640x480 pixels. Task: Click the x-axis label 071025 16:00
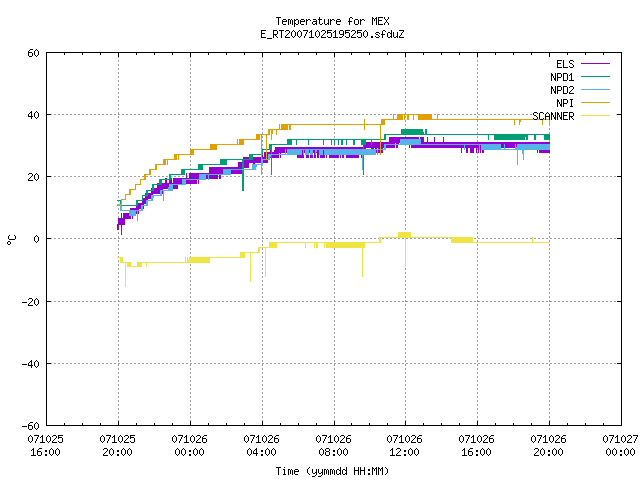tap(46, 446)
